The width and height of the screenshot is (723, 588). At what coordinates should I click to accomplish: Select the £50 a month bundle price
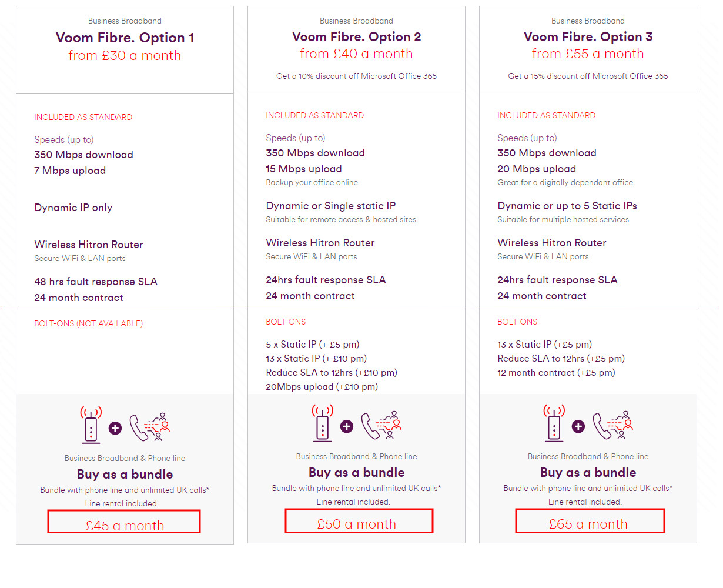coord(356,523)
